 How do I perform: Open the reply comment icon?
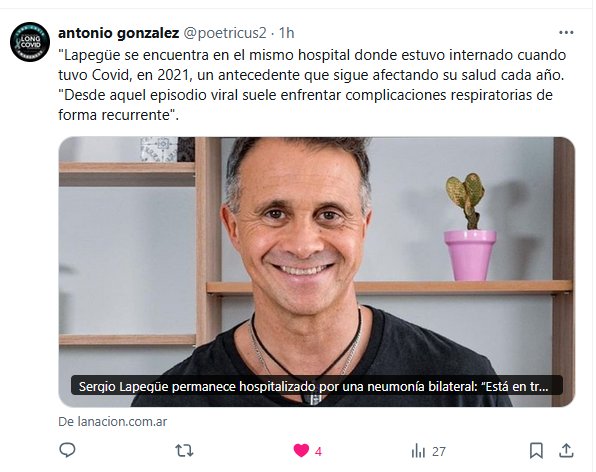[67, 450]
